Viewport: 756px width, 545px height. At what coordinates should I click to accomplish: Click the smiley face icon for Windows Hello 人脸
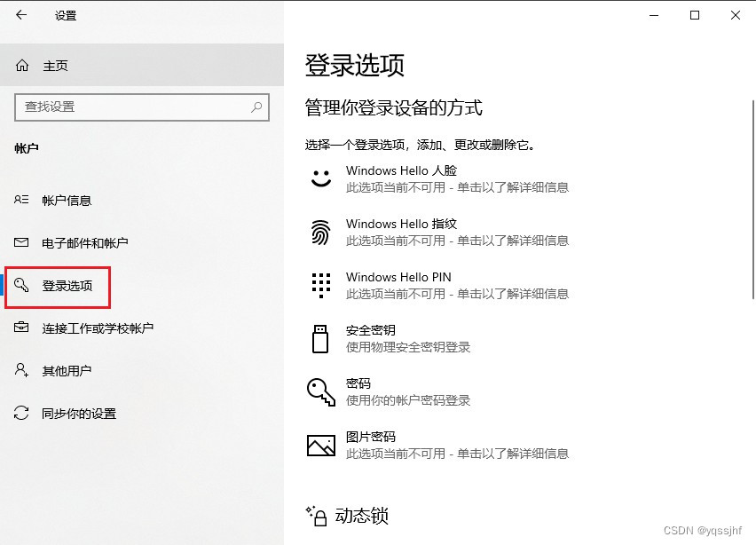point(321,178)
